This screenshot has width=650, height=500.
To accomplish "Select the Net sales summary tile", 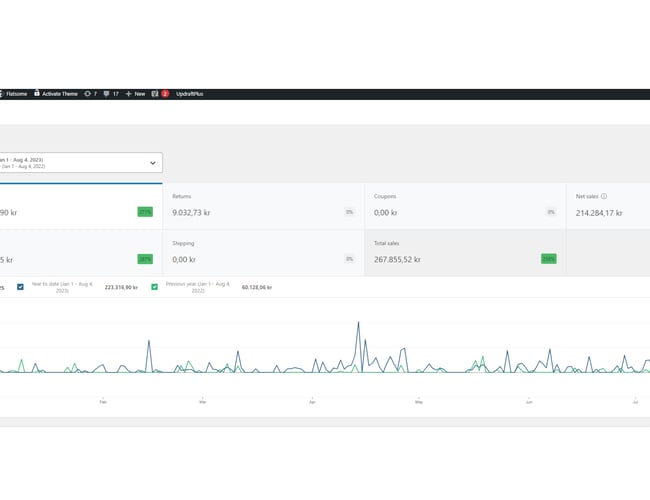I will [608, 206].
